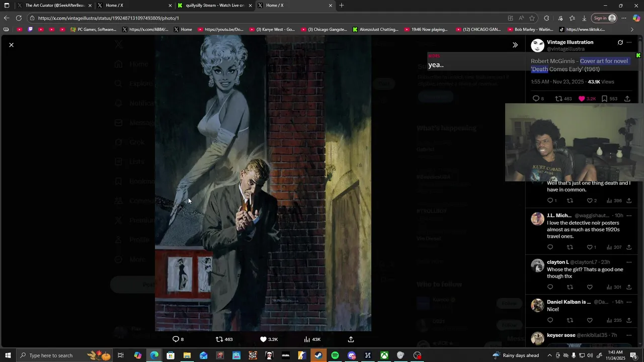Image resolution: width=644 pixels, height=362 pixels.
Task: Open the Xbox app from the taskbar
Action: point(384,355)
